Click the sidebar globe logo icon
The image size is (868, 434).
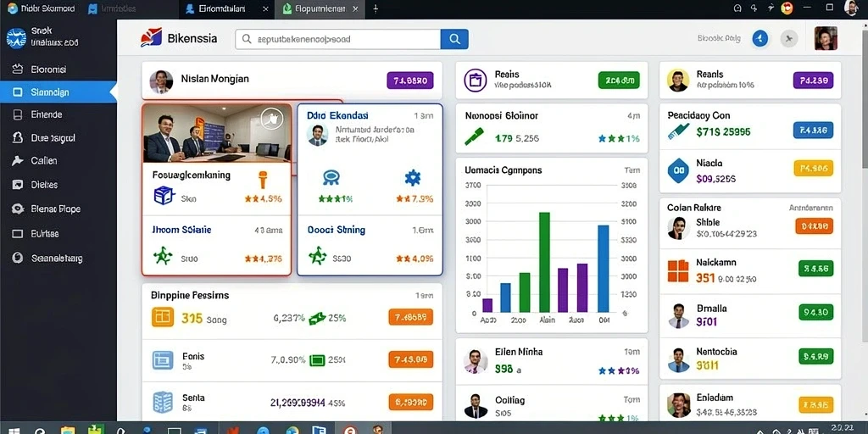tap(16, 37)
